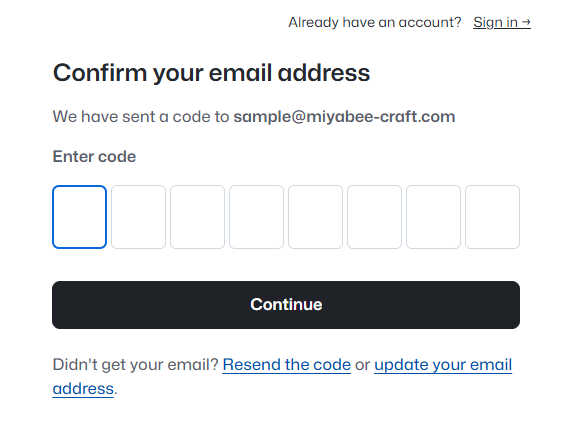Click the wrapped word address in the link
This screenshot has height=424, width=573.
(x=83, y=389)
